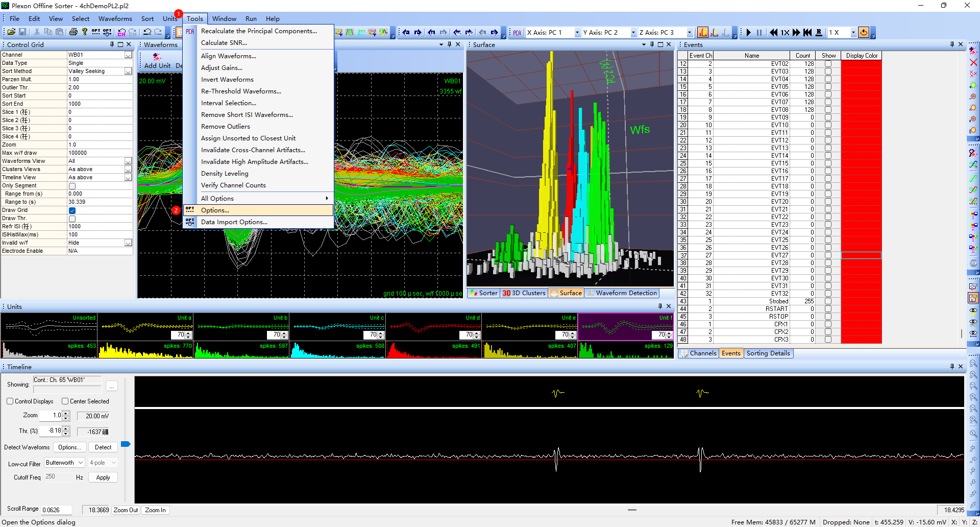Open the Y Axis PC 2 dropdown
The height and width of the screenshot is (527, 980).
(x=633, y=33)
